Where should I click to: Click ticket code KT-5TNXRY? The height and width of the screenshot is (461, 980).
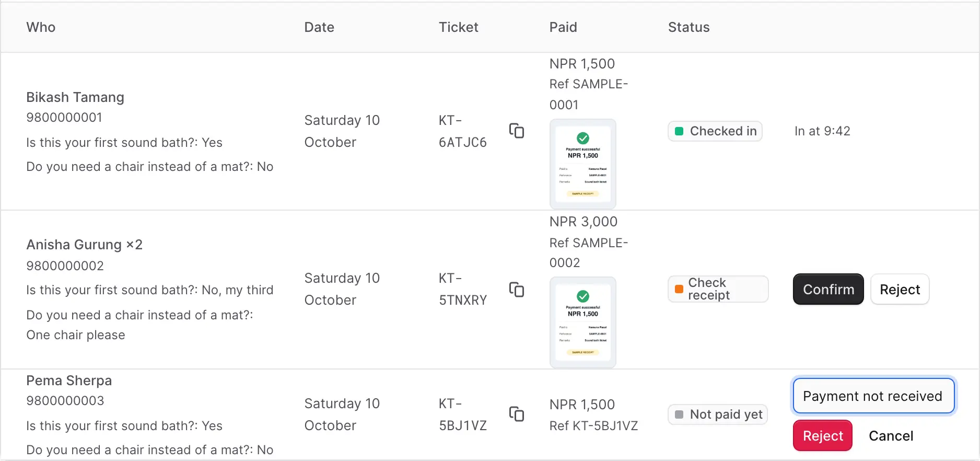tap(463, 289)
